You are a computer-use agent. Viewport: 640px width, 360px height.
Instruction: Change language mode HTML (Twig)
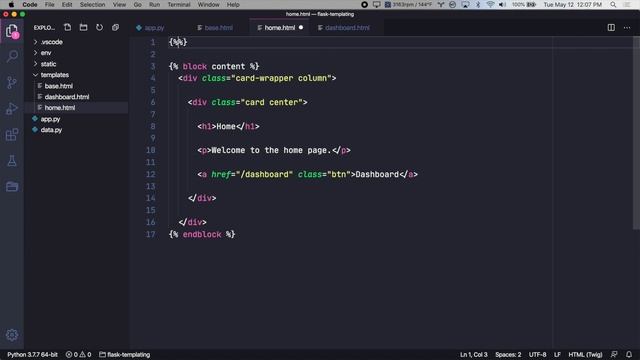tap(585, 355)
